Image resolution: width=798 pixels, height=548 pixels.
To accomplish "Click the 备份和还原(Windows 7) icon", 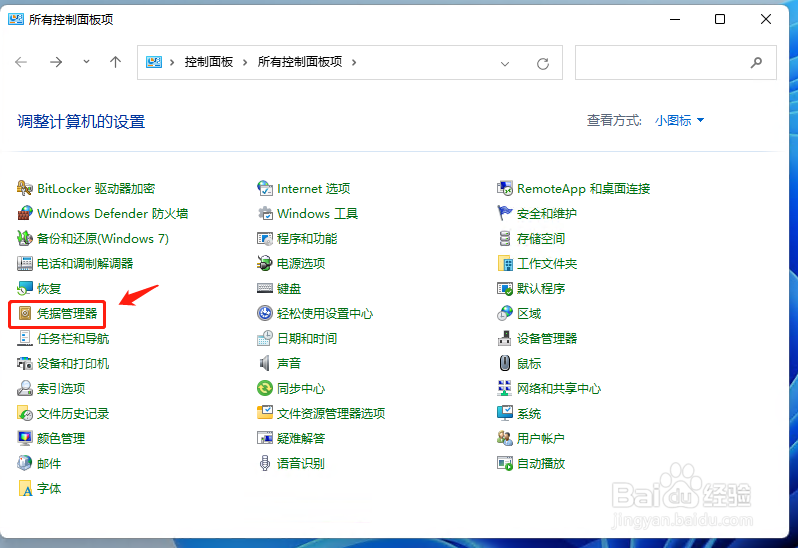I will pos(24,238).
